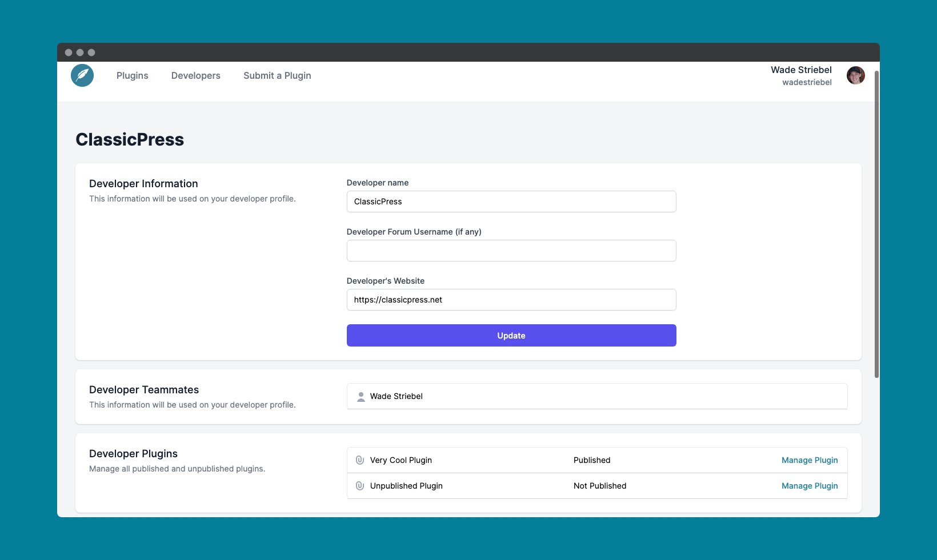The image size is (937, 560).
Task: Click the Very Cool Plugin name
Action: (x=401, y=460)
